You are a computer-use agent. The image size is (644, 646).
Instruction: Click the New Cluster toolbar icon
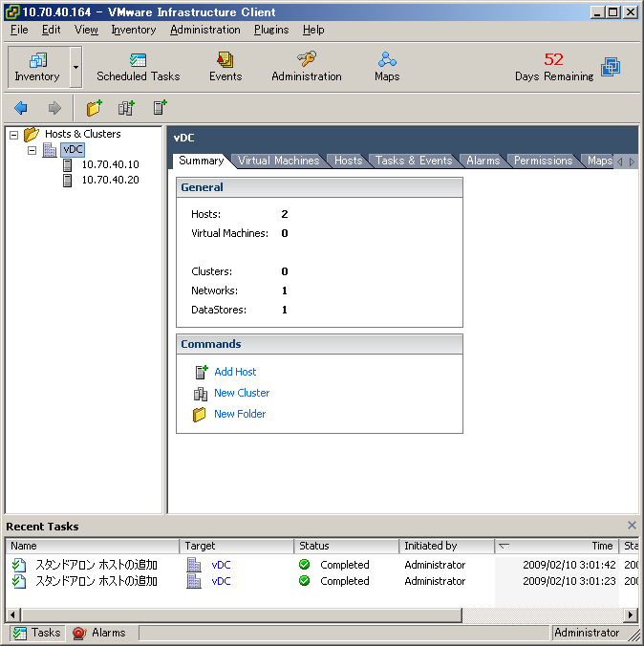coord(126,108)
